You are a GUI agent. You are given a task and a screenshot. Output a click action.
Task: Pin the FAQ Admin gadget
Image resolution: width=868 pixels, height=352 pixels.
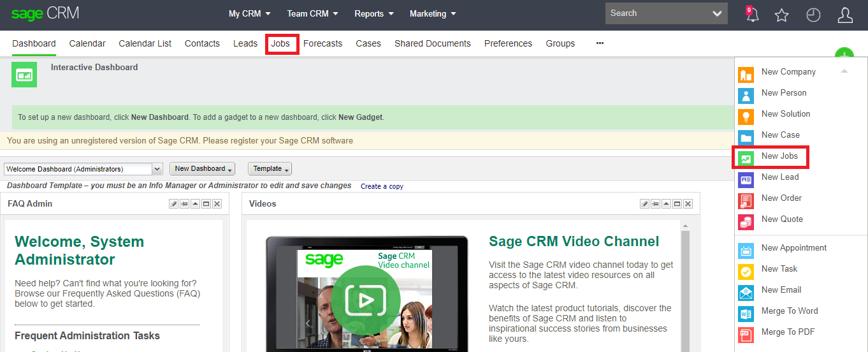184,203
